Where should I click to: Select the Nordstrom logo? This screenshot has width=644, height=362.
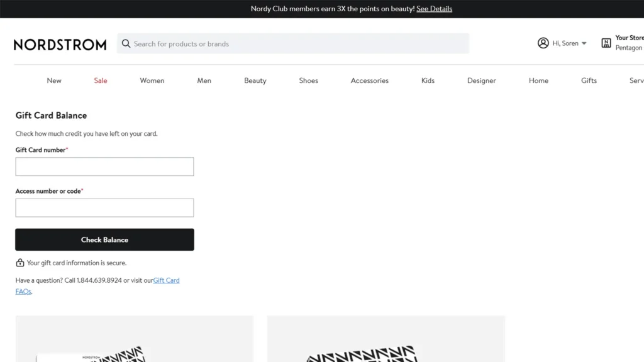pos(60,44)
